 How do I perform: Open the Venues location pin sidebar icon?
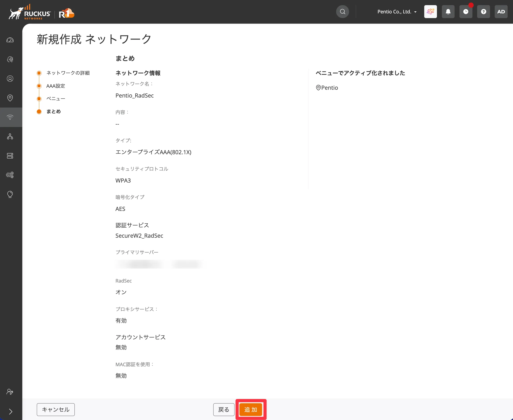click(x=10, y=98)
